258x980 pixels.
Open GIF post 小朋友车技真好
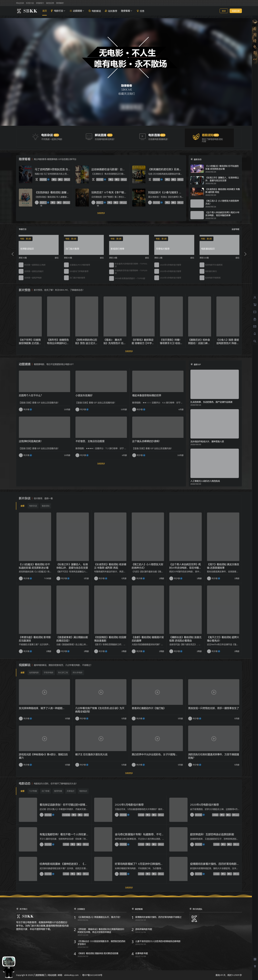click(84, 395)
